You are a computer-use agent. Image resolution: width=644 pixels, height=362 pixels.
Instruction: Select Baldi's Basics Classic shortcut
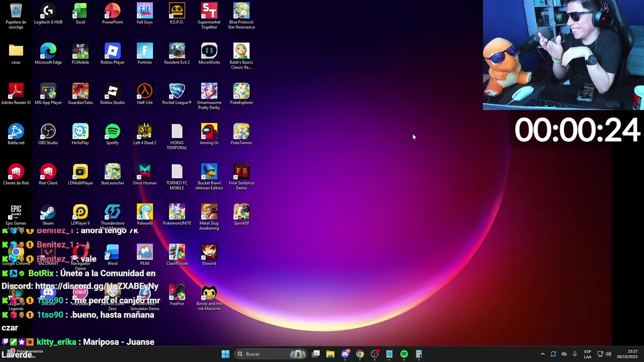[242, 56]
